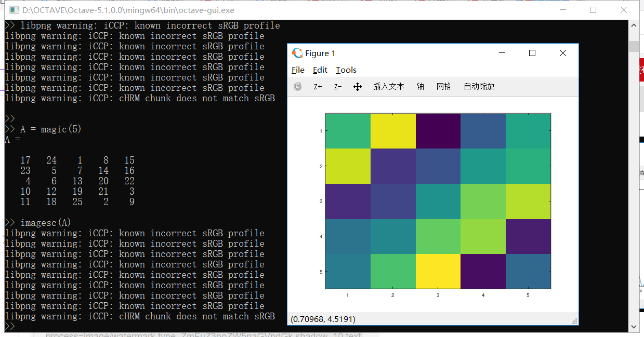Maximize the octave-gui.exe console window

tap(593, 10)
